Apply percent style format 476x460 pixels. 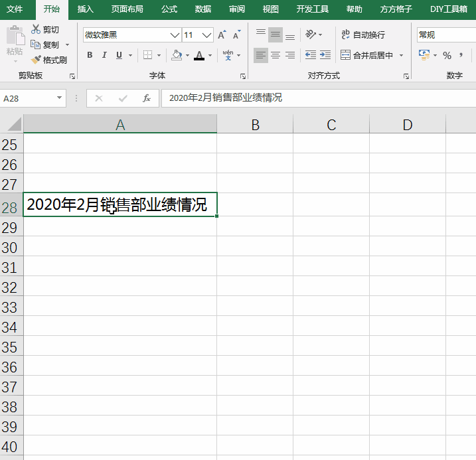tap(447, 55)
